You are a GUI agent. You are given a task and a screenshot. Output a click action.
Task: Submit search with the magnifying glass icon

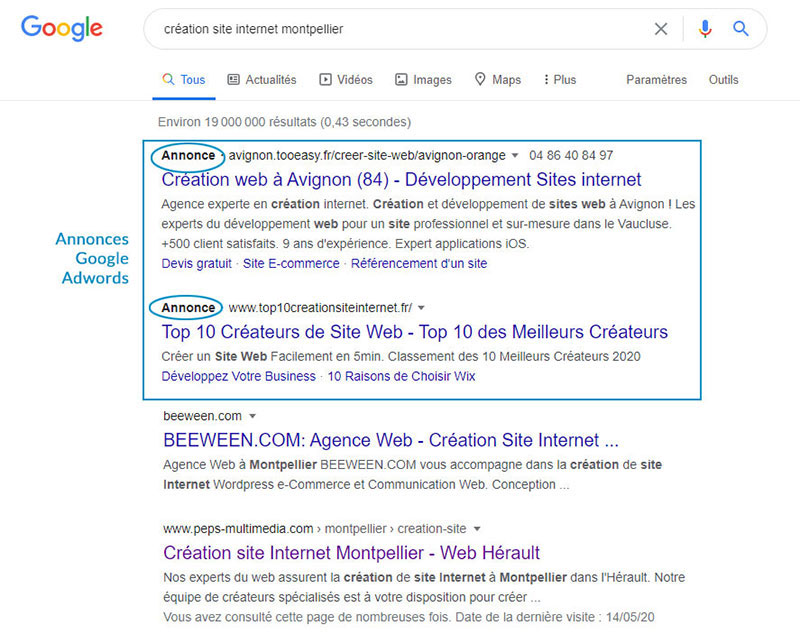tap(741, 29)
